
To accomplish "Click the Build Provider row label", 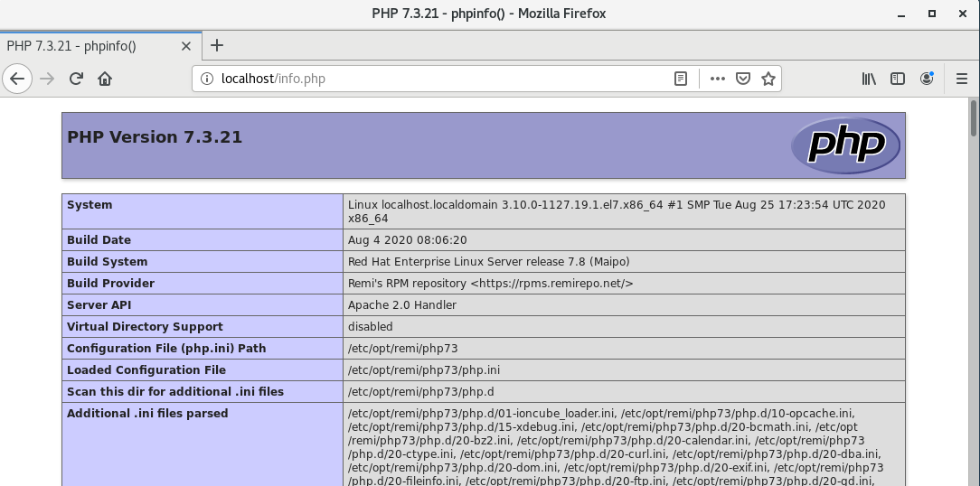I will pyautogui.click(x=110, y=284).
